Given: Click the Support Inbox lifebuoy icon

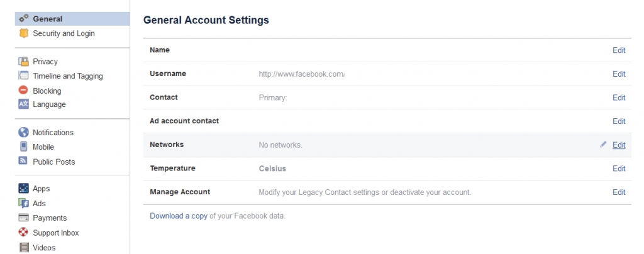Looking at the screenshot, I should (x=23, y=232).
